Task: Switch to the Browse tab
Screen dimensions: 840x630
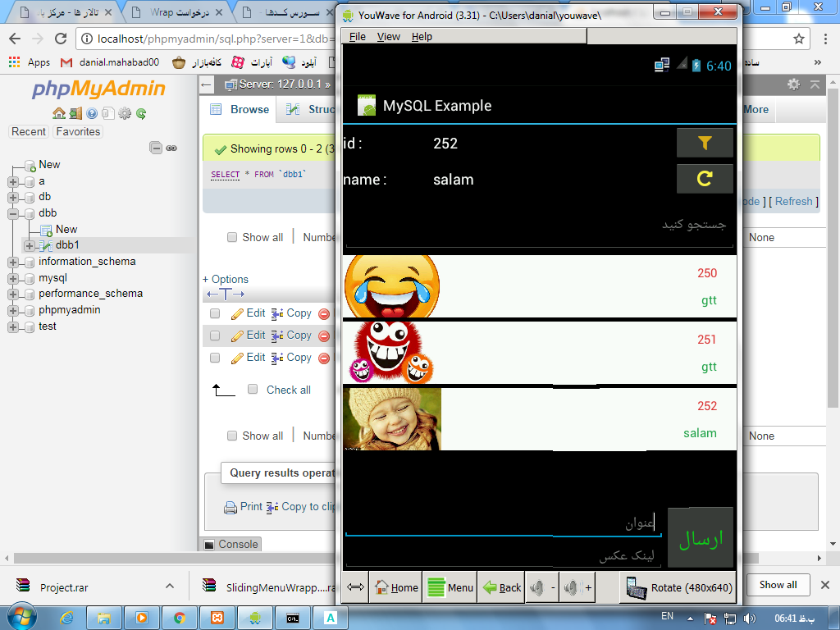Action: coord(240,109)
